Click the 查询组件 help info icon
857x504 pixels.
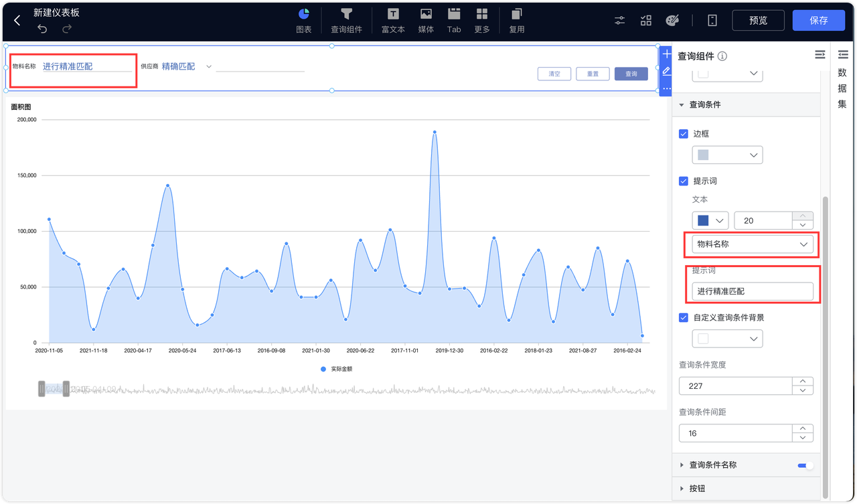(722, 56)
